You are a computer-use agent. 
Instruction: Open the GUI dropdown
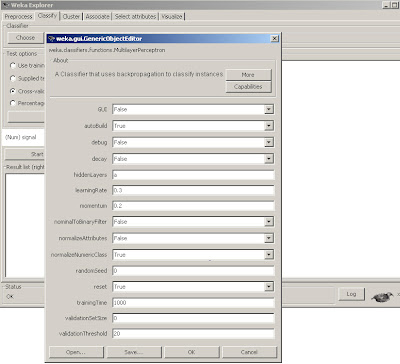[x=269, y=109]
